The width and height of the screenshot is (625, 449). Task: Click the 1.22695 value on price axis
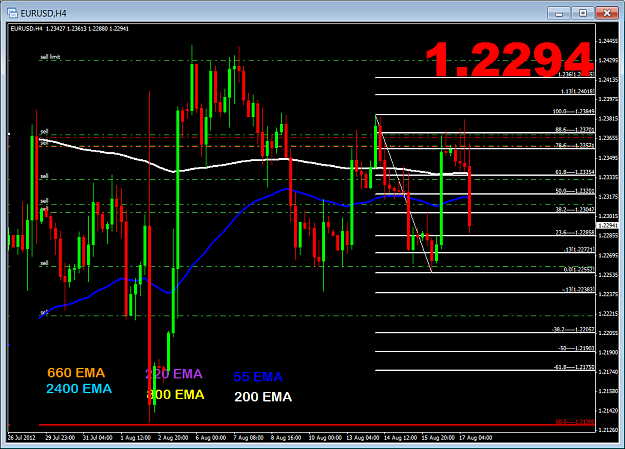point(608,255)
